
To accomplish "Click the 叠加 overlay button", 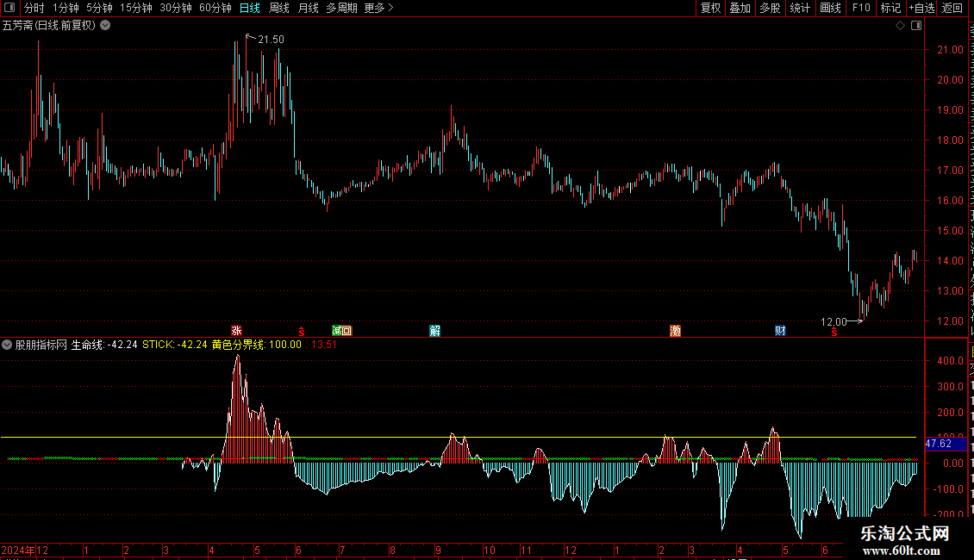I will click(740, 8).
